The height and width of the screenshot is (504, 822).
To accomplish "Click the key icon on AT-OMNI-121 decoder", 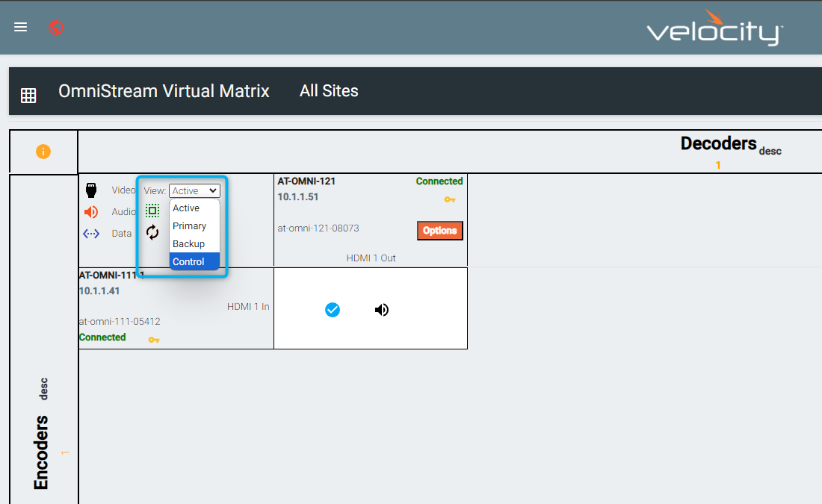I will (450, 199).
